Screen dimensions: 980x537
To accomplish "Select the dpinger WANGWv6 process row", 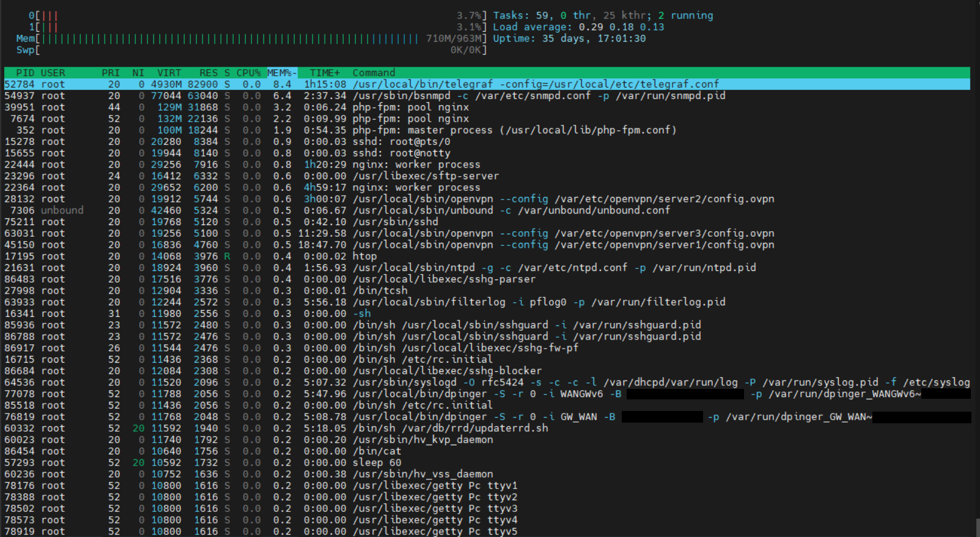I will click(x=487, y=394).
